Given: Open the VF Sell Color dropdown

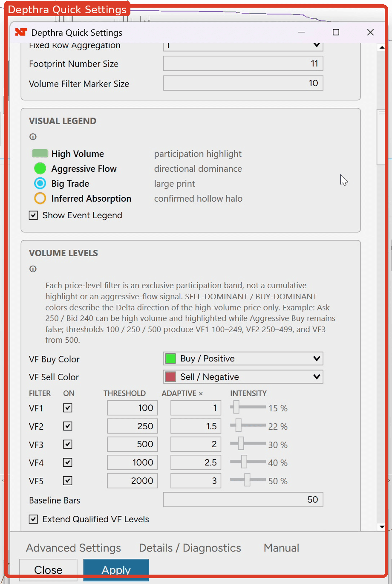Looking at the screenshot, I should tap(243, 377).
